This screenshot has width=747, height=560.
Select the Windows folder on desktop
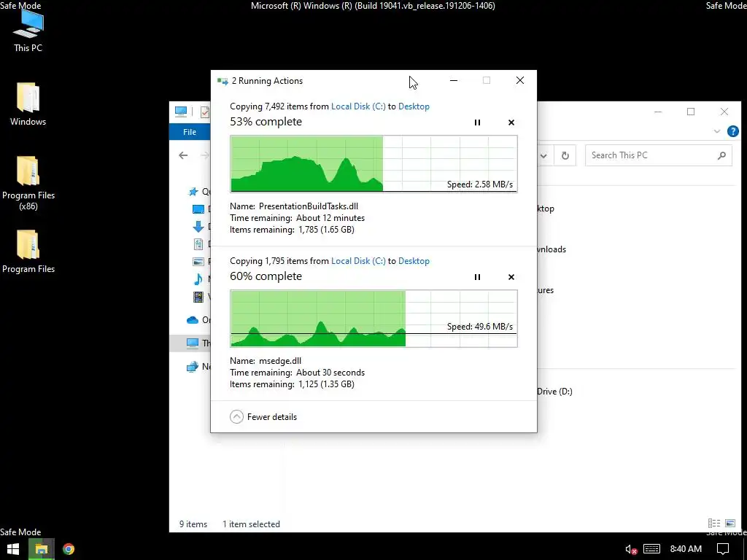point(28,104)
